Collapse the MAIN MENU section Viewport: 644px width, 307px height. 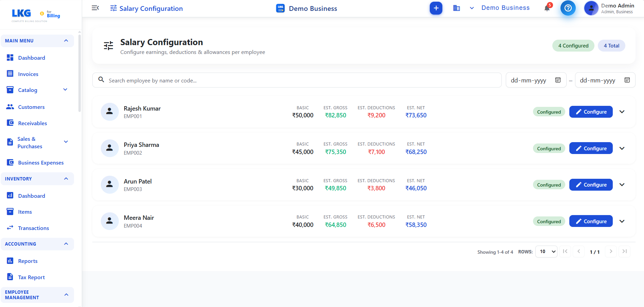point(66,41)
